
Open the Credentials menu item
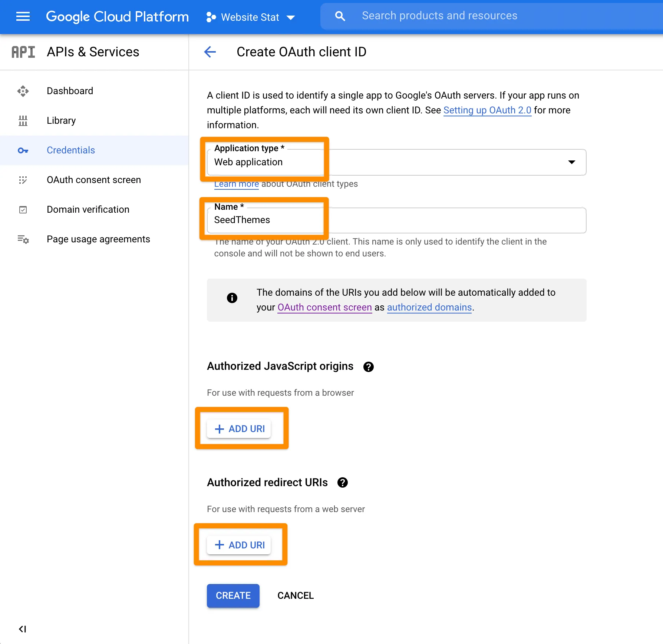pyautogui.click(x=70, y=150)
